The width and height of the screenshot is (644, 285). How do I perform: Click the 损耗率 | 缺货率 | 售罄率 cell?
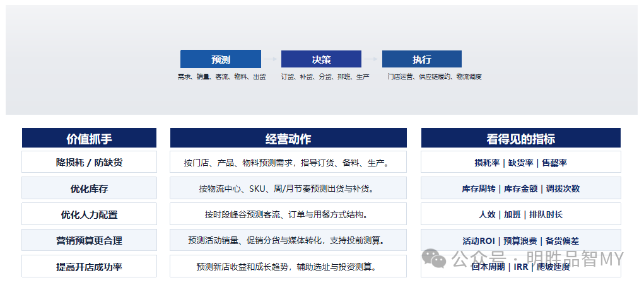tap(521, 162)
